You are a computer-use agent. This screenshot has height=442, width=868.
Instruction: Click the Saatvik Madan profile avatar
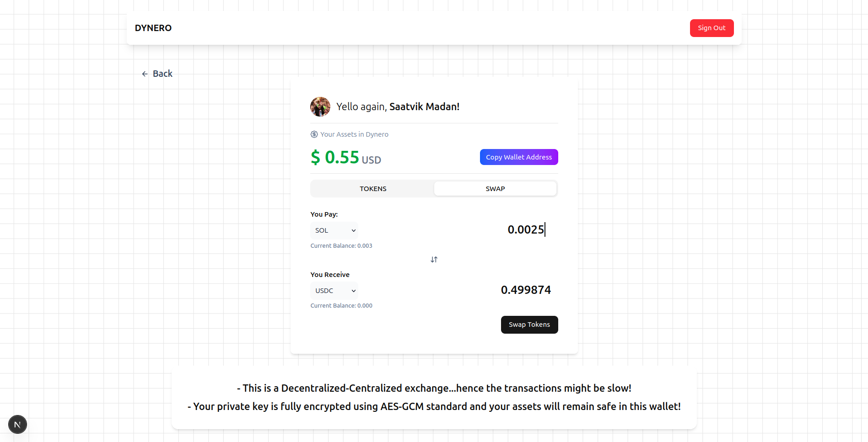pos(320,107)
